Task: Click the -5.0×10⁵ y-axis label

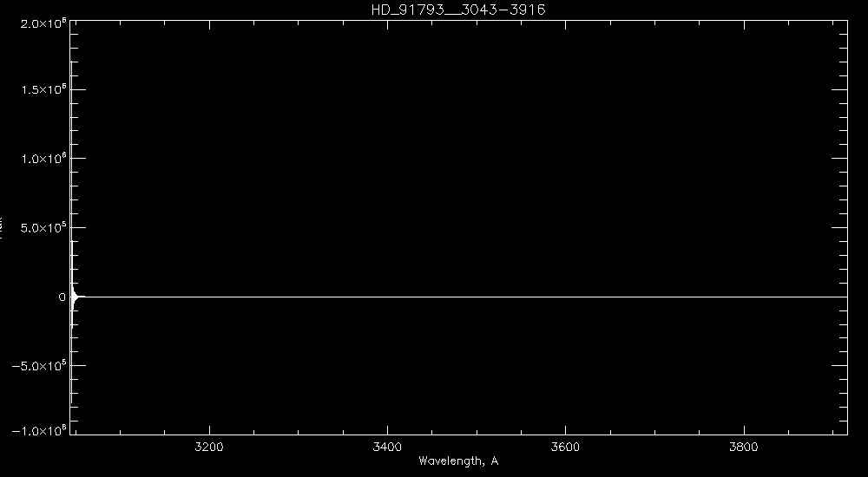Action: click(40, 366)
